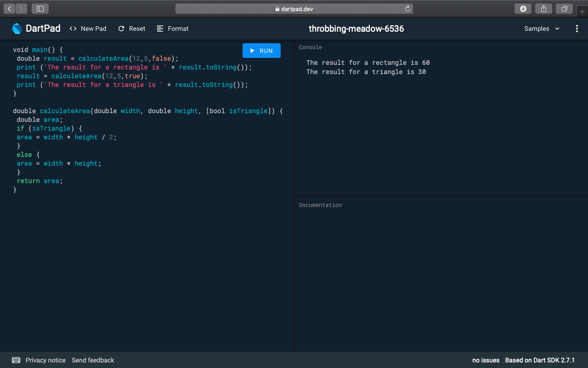Click the Format lines icon
The height and width of the screenshot is (368, 588).
[x=160, y=29]
